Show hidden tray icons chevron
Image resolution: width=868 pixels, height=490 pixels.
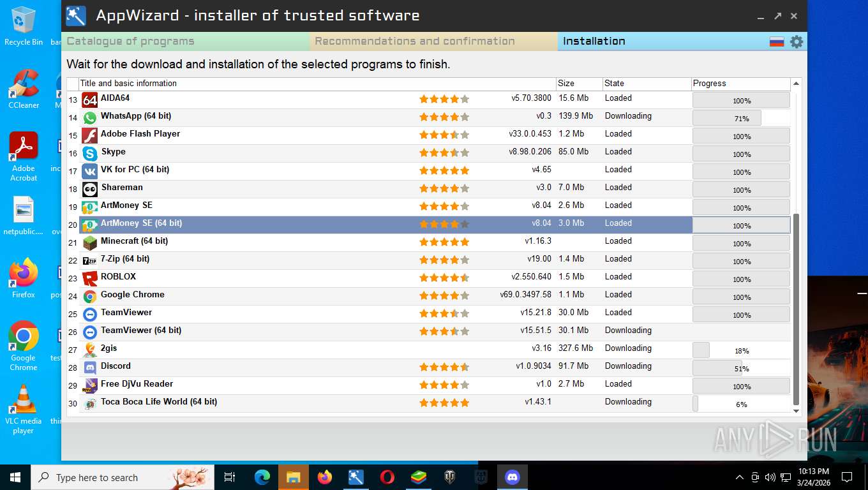click(740, 477)
